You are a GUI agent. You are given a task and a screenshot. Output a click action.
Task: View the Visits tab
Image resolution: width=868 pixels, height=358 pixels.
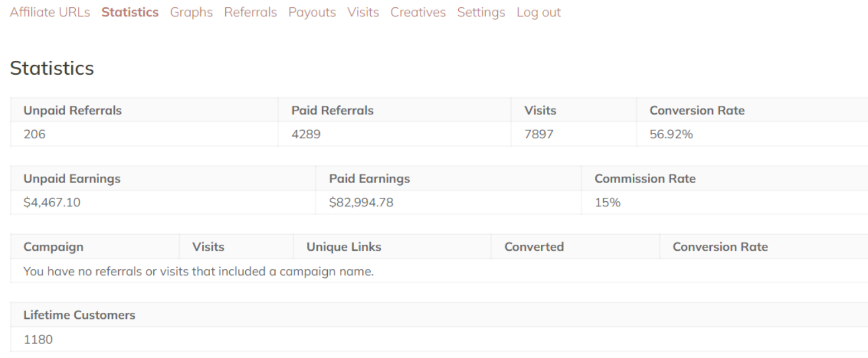point(363,12)
